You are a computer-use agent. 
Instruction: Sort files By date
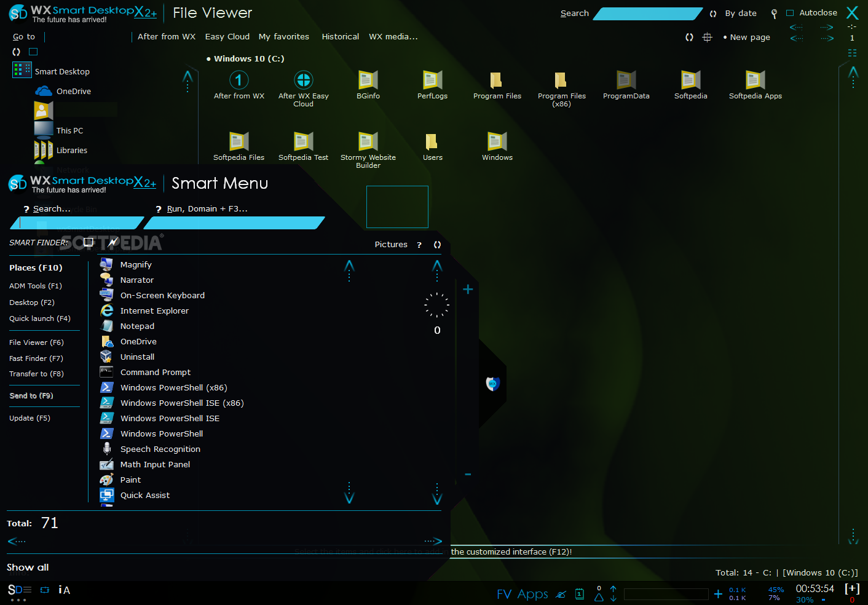click(x=741, y=14)
